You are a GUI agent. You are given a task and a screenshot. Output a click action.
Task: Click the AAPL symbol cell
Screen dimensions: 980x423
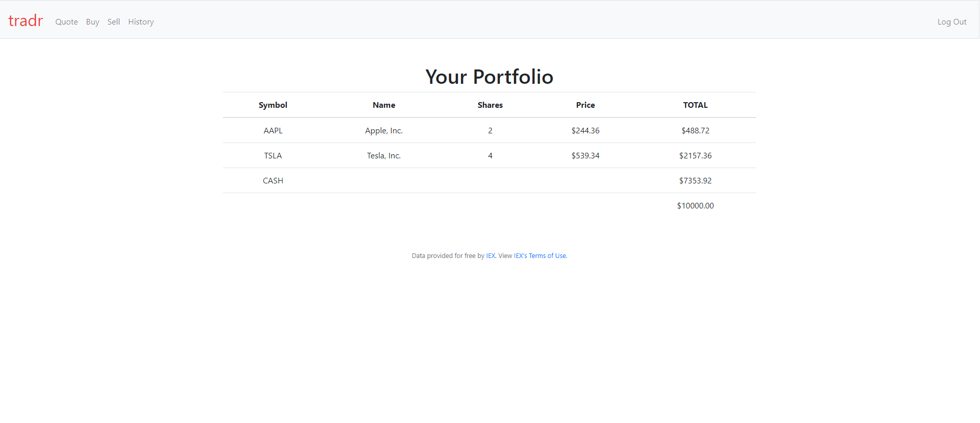[x=273, y=131]
